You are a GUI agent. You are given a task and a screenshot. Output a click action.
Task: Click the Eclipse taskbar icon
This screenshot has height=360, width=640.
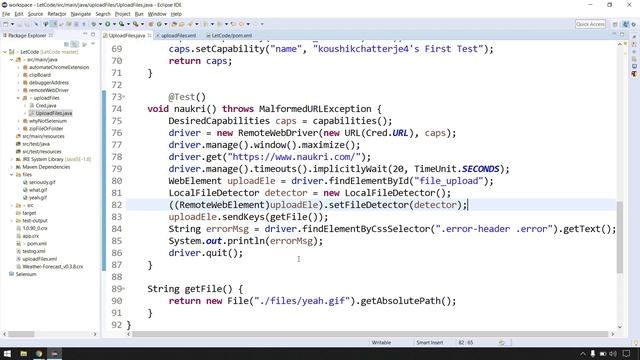point(55,353)
